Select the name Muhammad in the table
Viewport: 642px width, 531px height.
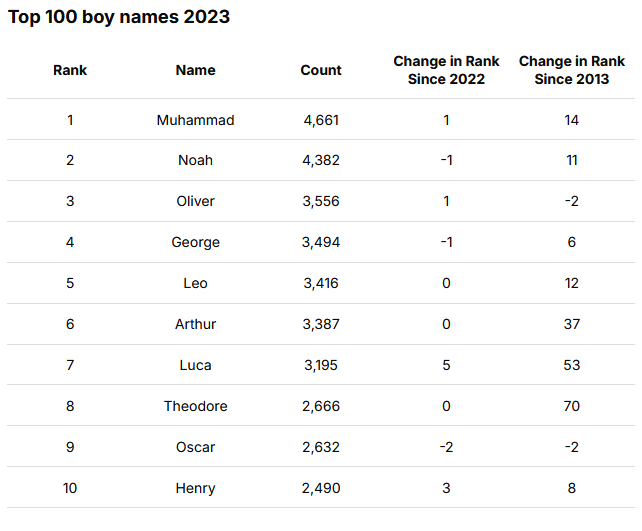tap(195, 120)
